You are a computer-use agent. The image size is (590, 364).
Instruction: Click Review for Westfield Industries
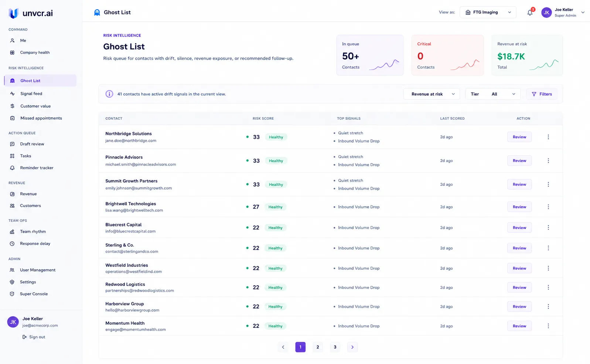tap(519, 268)
